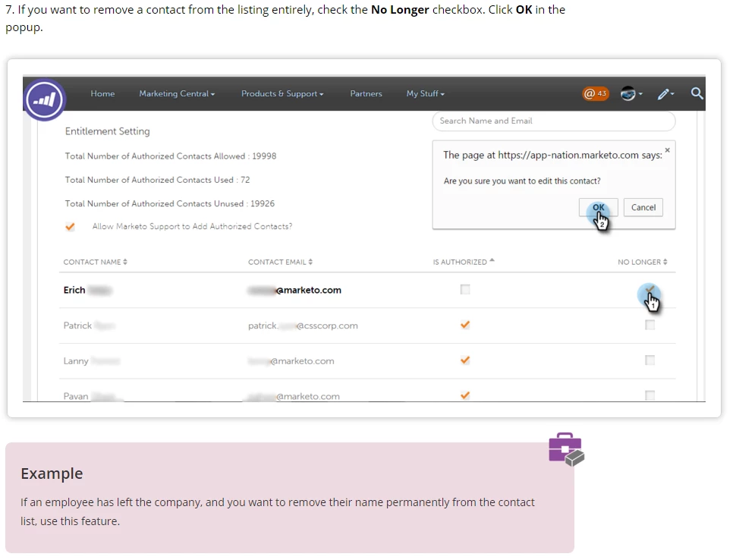The width and height of the screenshot is (736, 560).
Task: Toggle Allow Marketo Support to Add checkbox
Action: pos(70,227)
